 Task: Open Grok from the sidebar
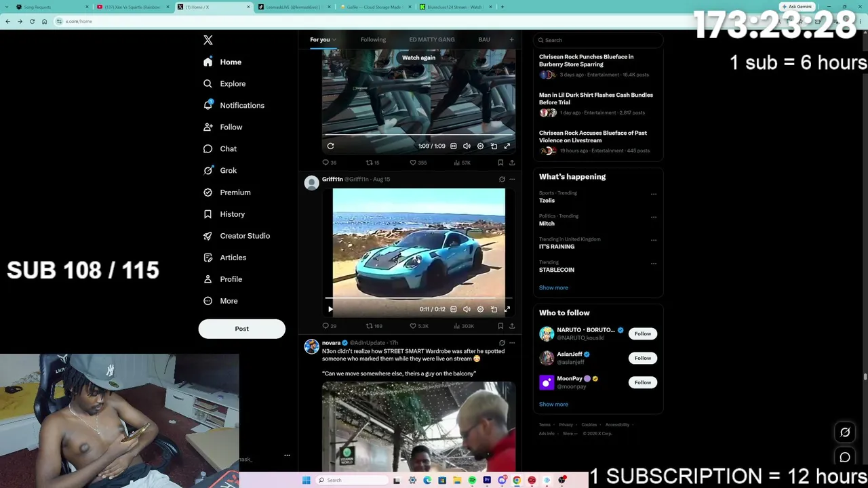220,170
